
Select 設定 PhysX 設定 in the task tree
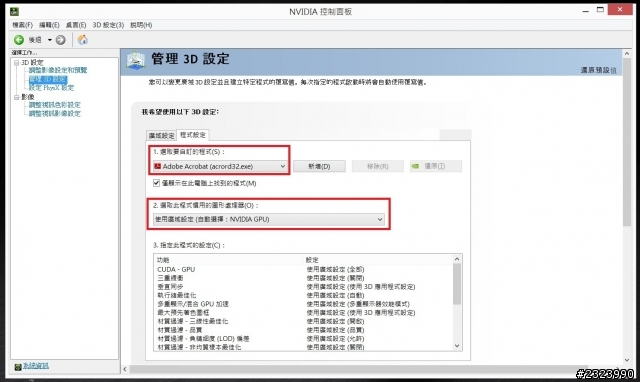pos(51,87)
